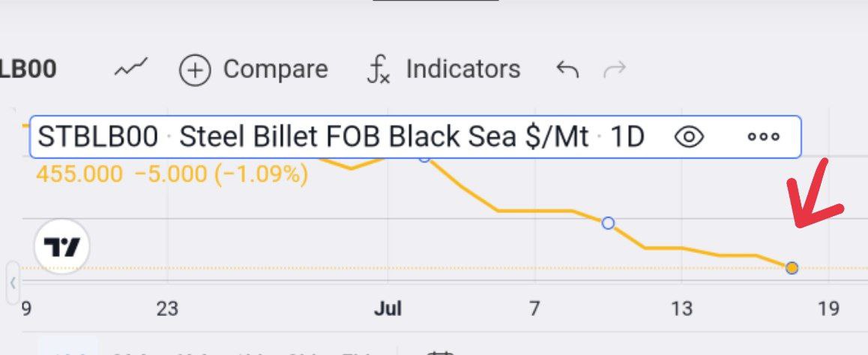Click the fx Indicators icon
The image size is (868, 355).
click(x=379, y=71)
